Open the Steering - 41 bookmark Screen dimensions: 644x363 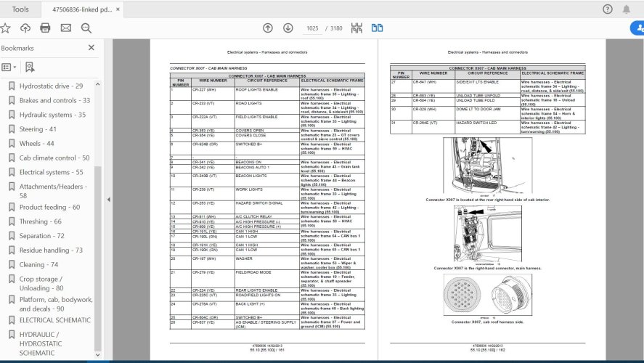click(38, 129)
